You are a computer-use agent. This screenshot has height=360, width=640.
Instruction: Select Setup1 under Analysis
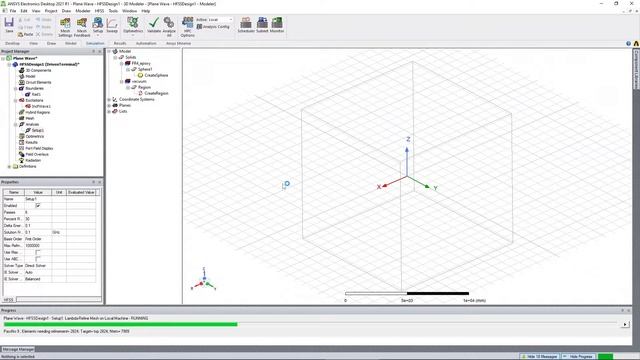(x=35, y=130)
